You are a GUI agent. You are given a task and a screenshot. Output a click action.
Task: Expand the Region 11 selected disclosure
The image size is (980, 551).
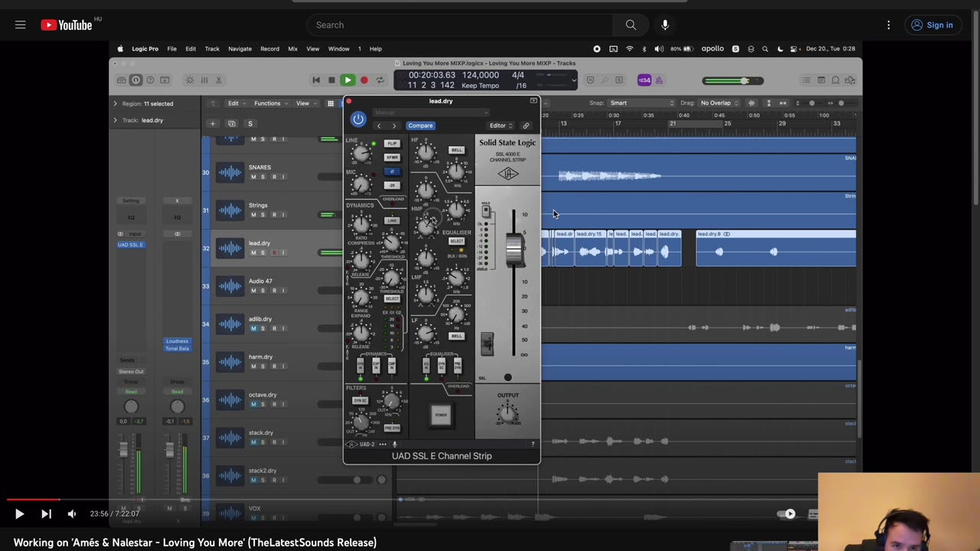(x=116, y=103)
